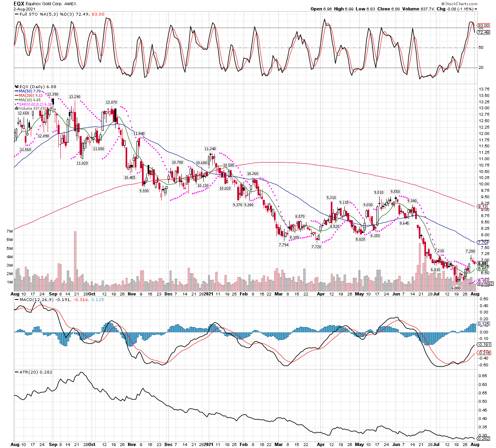496x448 pixels.
Task: Click the 7M volume axis label
Action: [10, 231]
